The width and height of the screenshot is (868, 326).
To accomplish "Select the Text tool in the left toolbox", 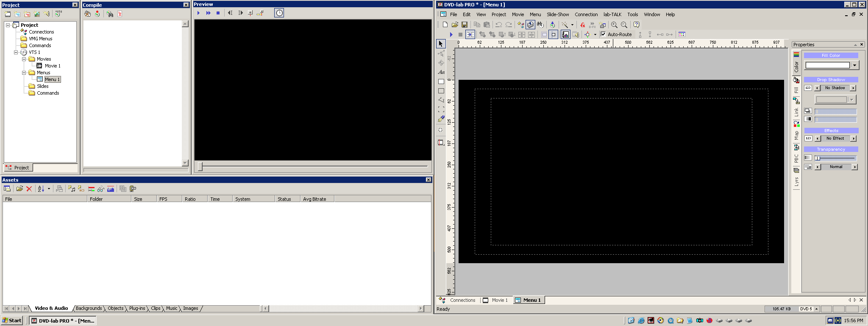I will click(x=441, y=72).
